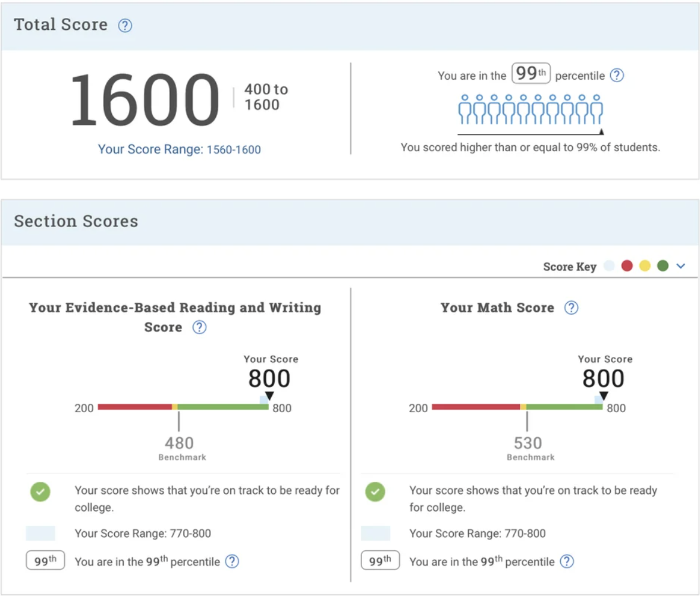
Task: Click the people percentile illustration
Action: pyautogui.click(x=531, y=110)
